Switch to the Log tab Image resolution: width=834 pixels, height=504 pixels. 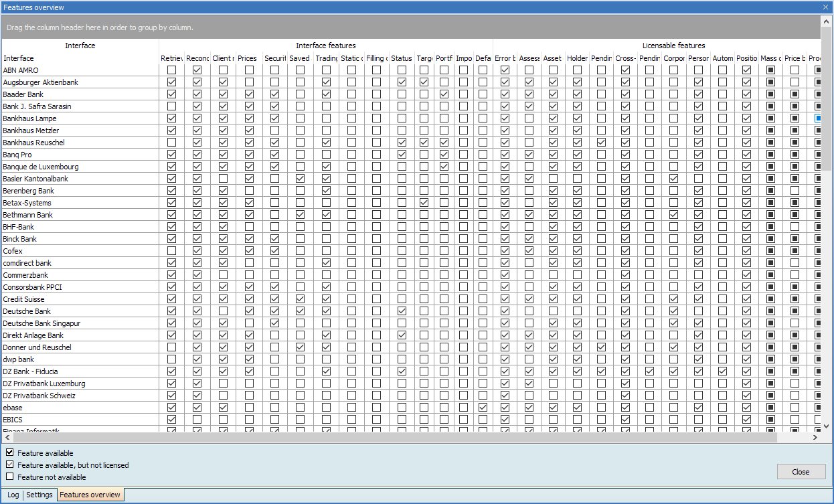coord(13,495)
